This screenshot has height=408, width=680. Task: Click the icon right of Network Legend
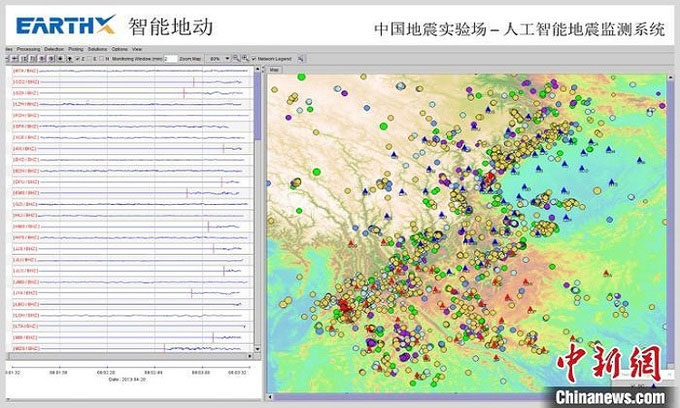click(301, 59)
